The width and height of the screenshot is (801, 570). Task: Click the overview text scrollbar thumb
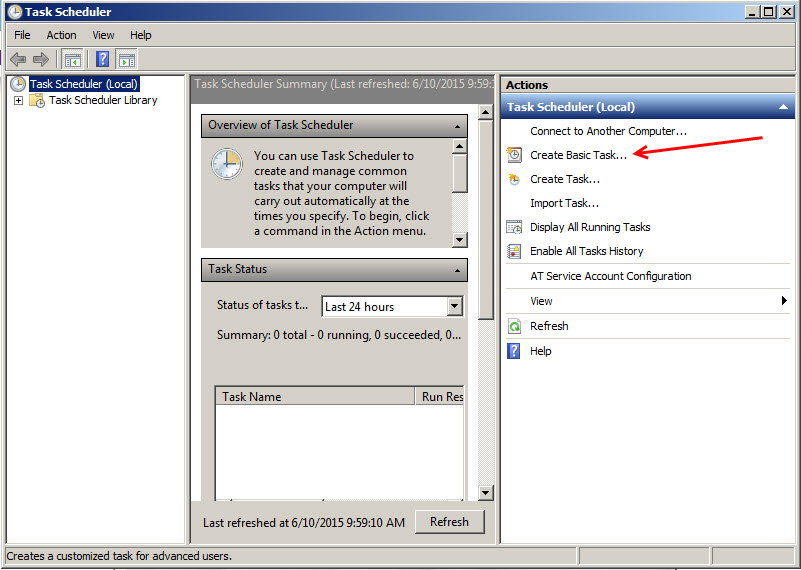click(x=460, y=174)
